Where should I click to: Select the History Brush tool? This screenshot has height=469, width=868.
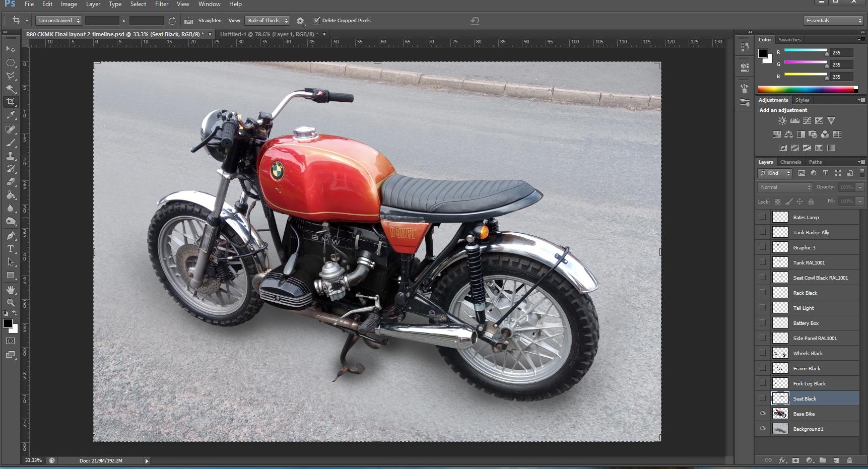11,169
